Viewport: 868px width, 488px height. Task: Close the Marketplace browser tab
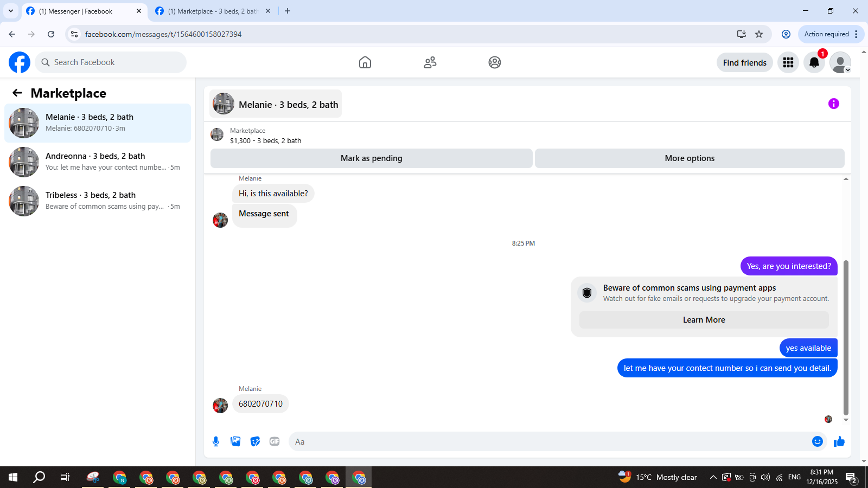(268, 11)
